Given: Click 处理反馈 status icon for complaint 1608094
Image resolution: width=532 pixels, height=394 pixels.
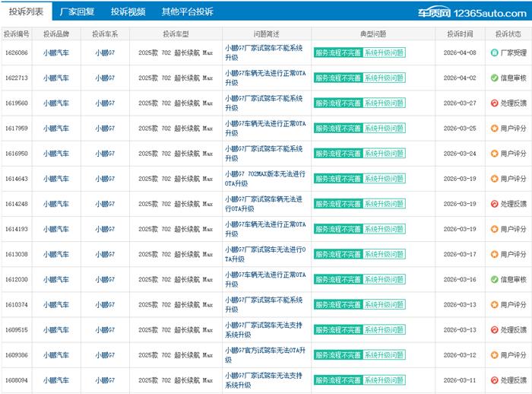Looking at the screenshot, I should point(494,380).
